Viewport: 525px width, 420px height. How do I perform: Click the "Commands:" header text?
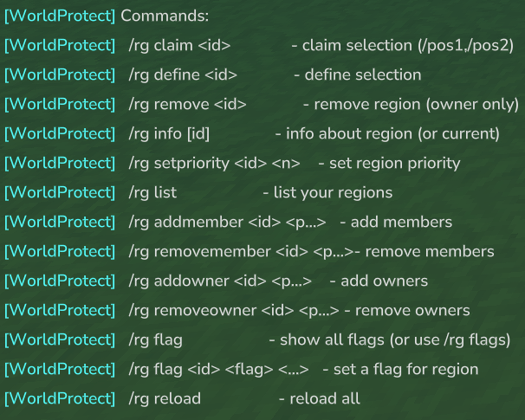(x=159, y=16)
